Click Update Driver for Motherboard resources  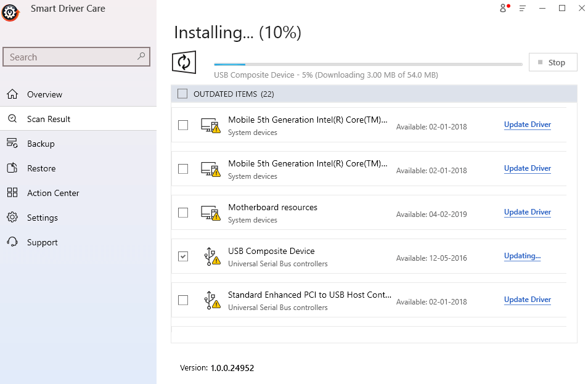(527, 211)
